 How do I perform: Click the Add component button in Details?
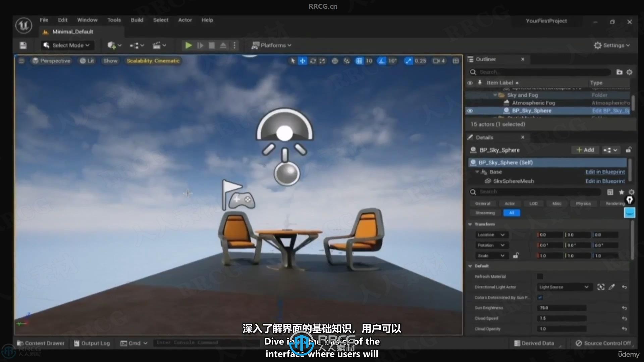pos(585,150)
